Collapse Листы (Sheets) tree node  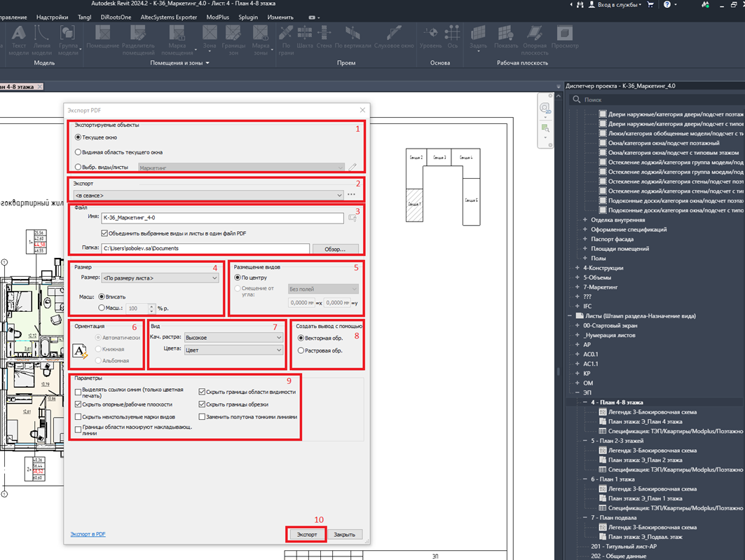pyautogui.click(x=570, y=316)
